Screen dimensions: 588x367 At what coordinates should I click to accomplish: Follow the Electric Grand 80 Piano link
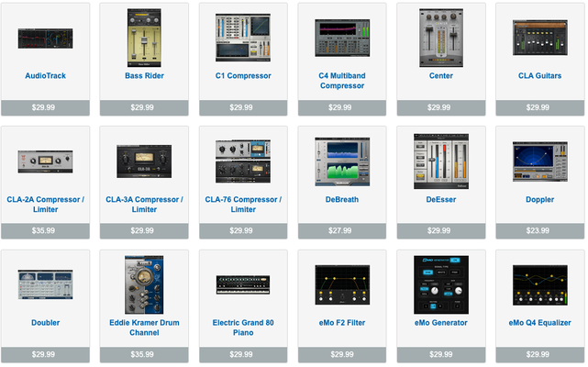click(243, 328)
